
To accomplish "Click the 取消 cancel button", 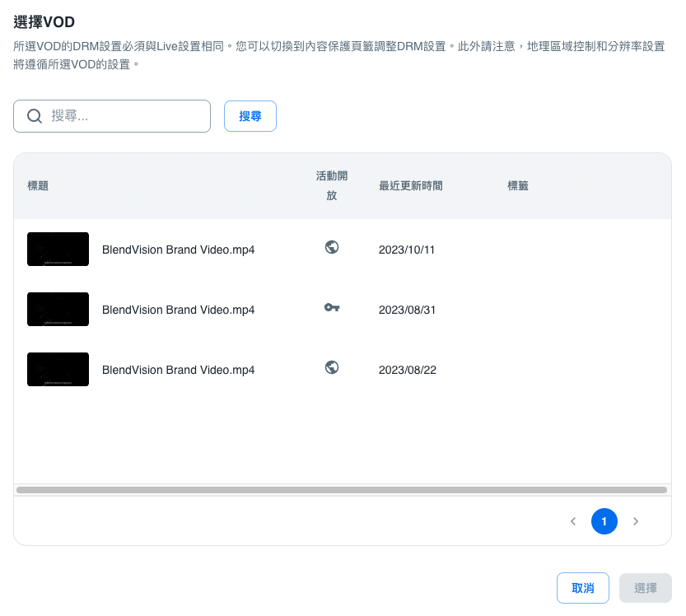I will [x=582, y=588].
